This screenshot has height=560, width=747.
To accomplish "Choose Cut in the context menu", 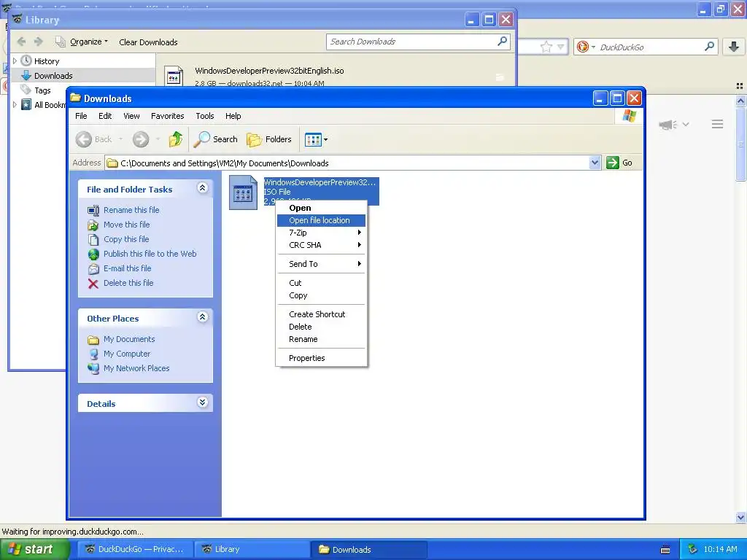I will (x=321, y=283).
